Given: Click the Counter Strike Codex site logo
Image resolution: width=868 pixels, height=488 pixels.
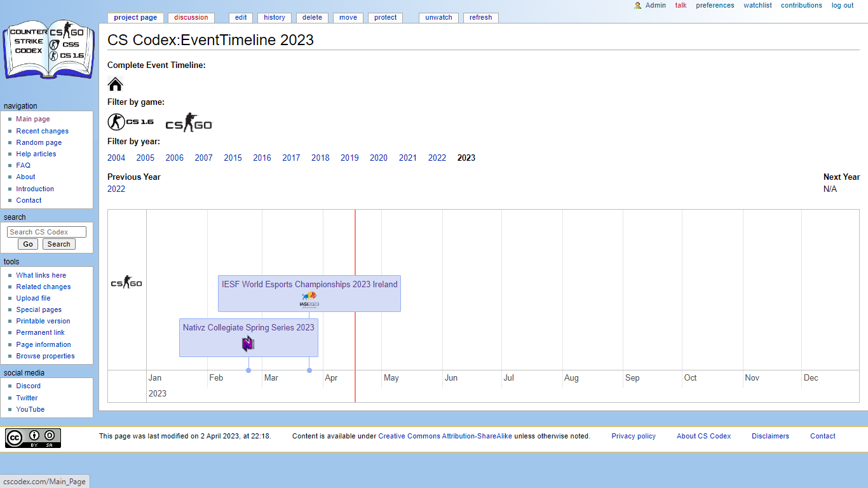Looking at the screenshot, I should click(49, 51).
